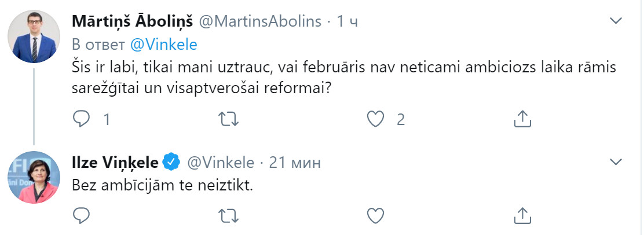
Task: Open Ilze Viņķele display name link
Action: click(x=115, y=163)
